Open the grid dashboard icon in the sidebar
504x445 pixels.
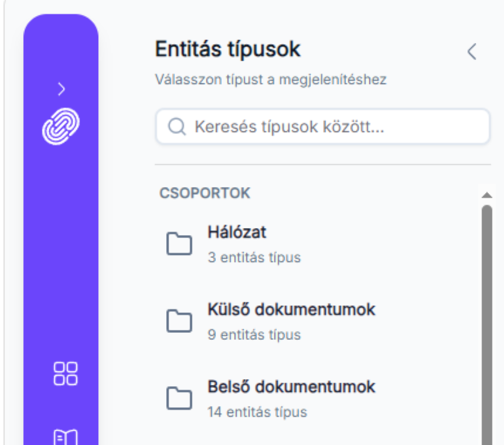pos(65,374)
